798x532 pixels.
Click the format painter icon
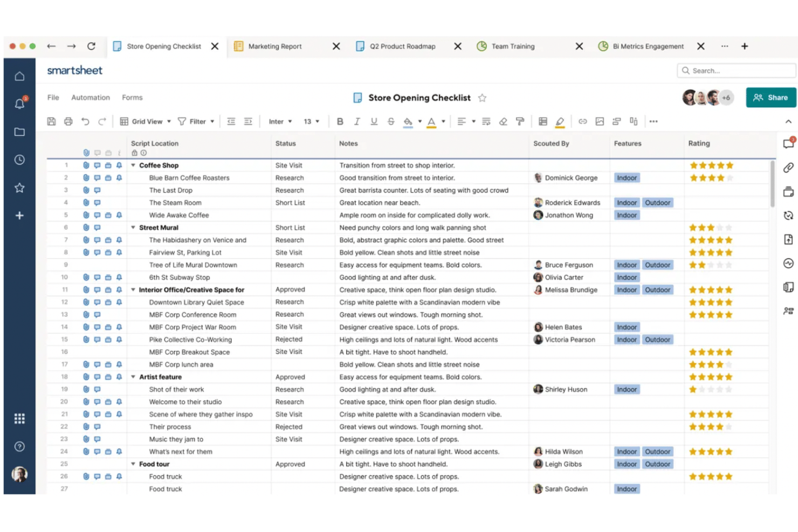click(x=520, y=121)
